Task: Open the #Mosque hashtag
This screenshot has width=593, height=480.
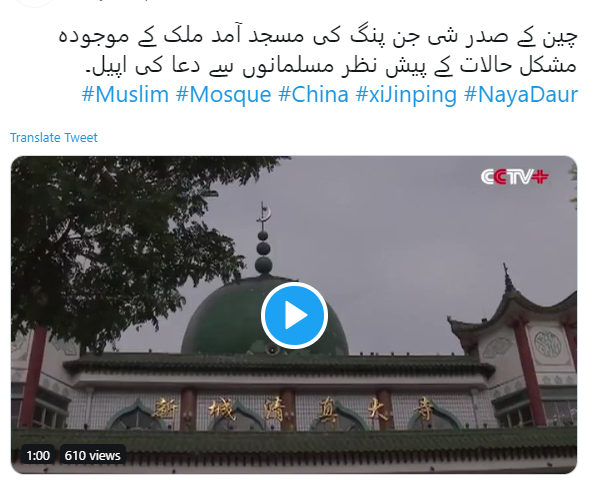Action: point(224,95)
